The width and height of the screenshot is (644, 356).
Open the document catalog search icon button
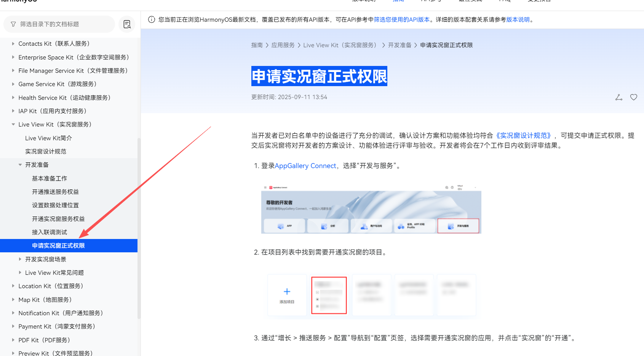coord(127,24)
